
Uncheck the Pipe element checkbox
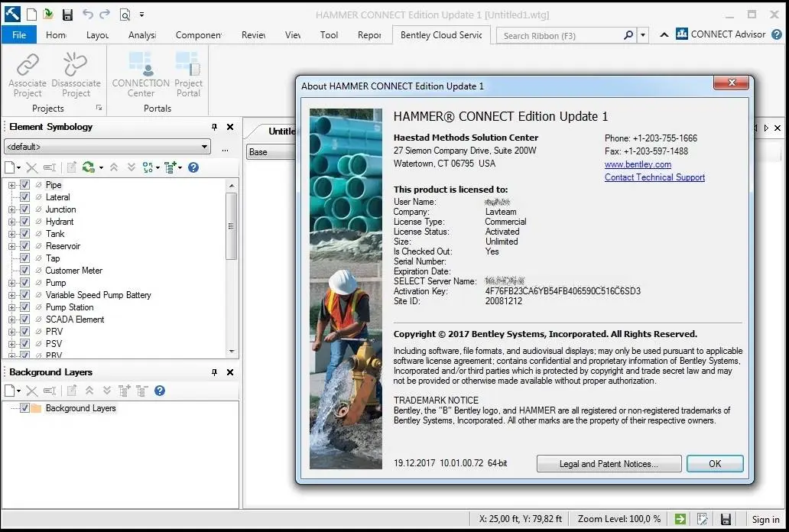click(x=25, y=185)
